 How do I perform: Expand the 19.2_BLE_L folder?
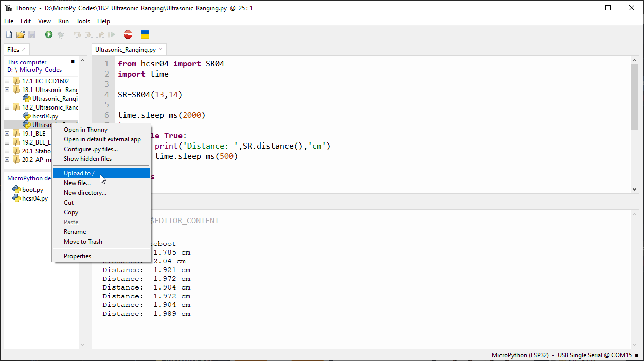7,142
